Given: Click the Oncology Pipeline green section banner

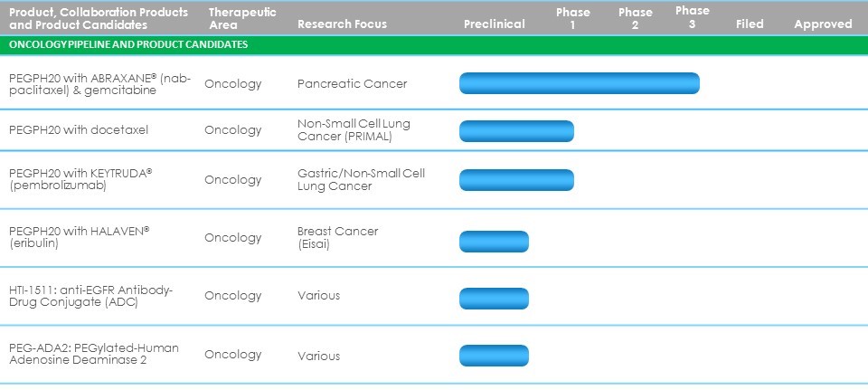Looking at the screenshot, I should 434,44.
